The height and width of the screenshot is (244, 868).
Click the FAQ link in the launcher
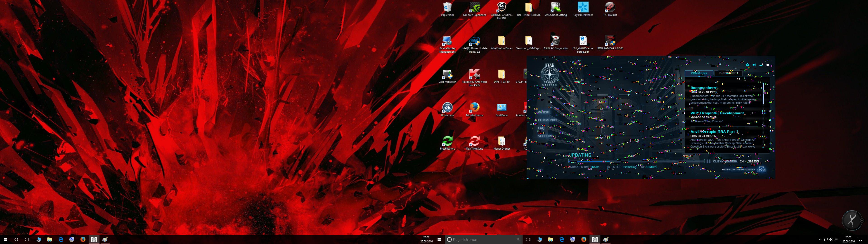point(541,128)
